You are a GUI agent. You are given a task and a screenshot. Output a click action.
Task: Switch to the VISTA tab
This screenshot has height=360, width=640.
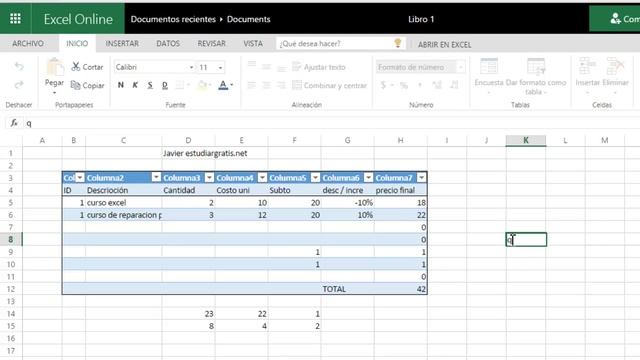[253, 43]
